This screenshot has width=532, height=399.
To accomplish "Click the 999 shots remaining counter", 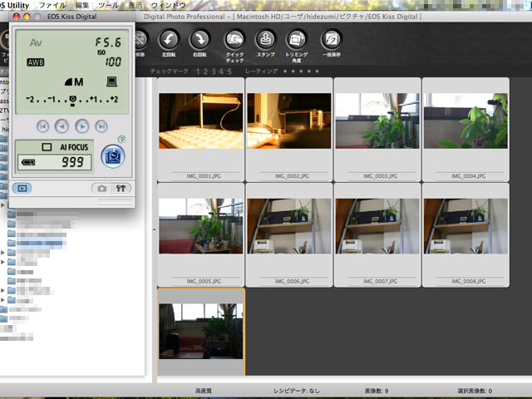I will [72, 162].
